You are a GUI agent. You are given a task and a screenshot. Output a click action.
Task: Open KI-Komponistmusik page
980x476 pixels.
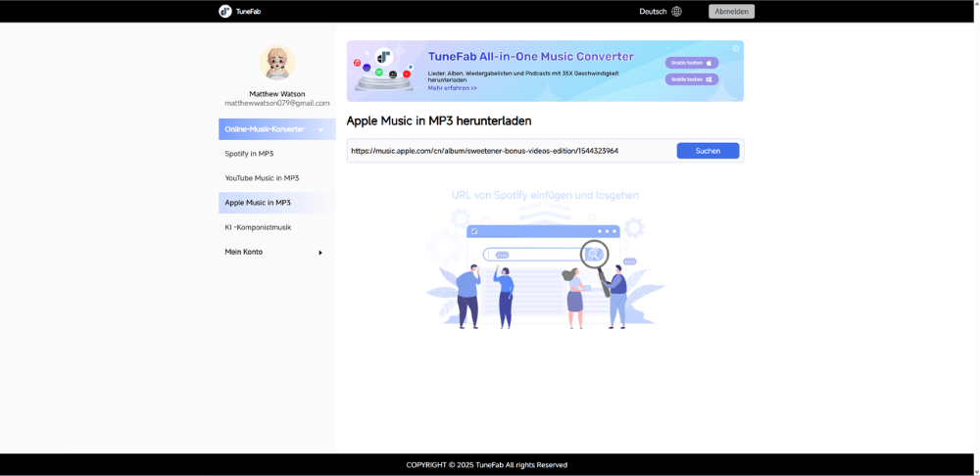[x=258, y=227]
